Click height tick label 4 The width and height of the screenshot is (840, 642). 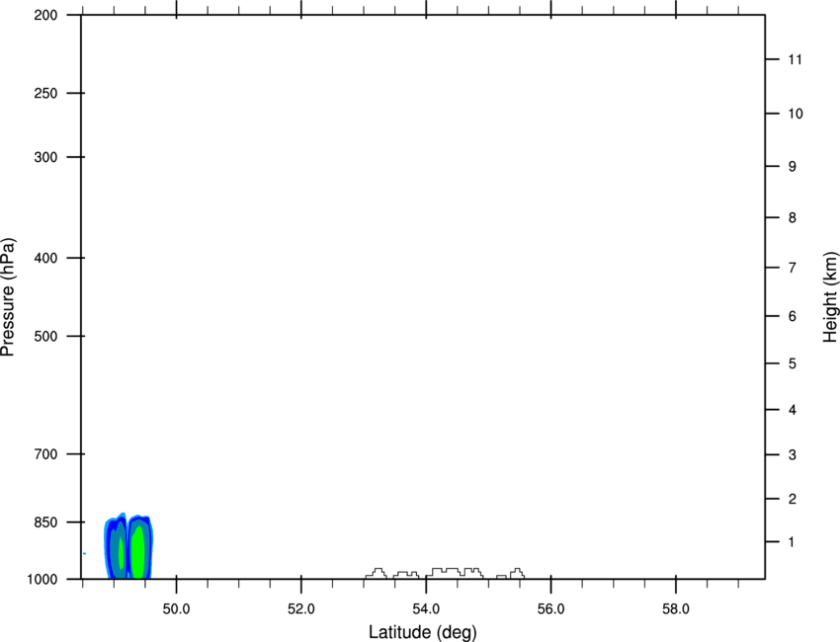[x=793, y=410]
